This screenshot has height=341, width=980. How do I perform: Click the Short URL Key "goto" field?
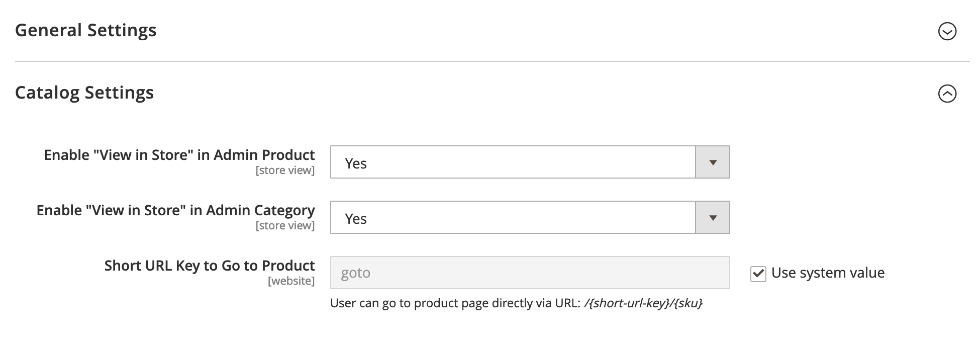tap(530, 273)
